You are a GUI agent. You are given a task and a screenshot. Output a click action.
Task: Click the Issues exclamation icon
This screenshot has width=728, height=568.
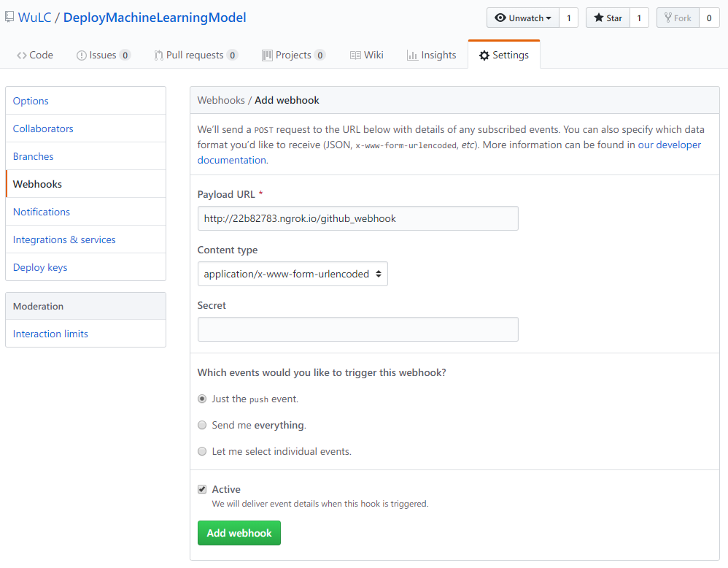81,55
